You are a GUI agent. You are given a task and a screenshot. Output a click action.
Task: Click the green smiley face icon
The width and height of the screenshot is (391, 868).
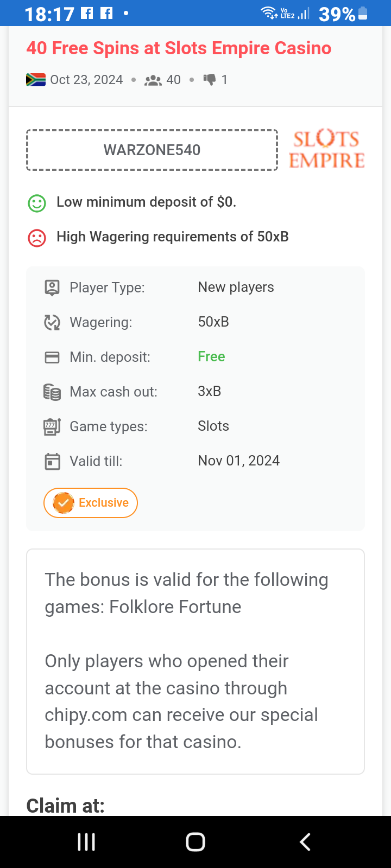pyautogui.click(x=37, y=203)
